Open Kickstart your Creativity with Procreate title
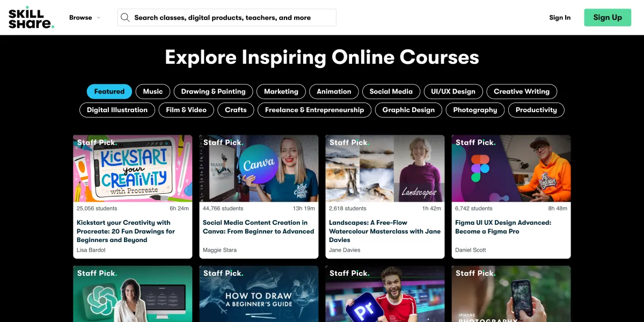This screenshot has width=644, height=322. 126,231
